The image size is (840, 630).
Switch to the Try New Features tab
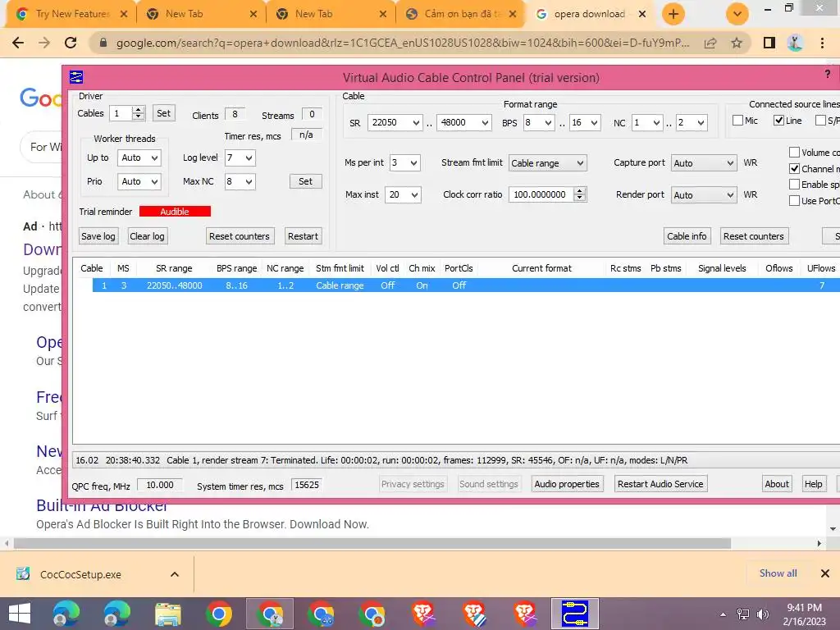point(72,14)
